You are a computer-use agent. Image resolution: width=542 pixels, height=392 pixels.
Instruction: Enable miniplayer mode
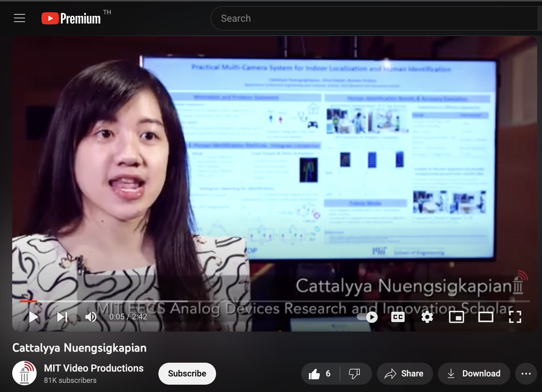point(457,317)
